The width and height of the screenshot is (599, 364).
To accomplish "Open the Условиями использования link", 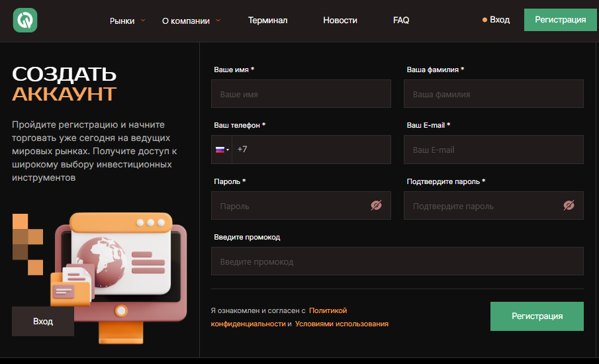I will click(342, 324).
